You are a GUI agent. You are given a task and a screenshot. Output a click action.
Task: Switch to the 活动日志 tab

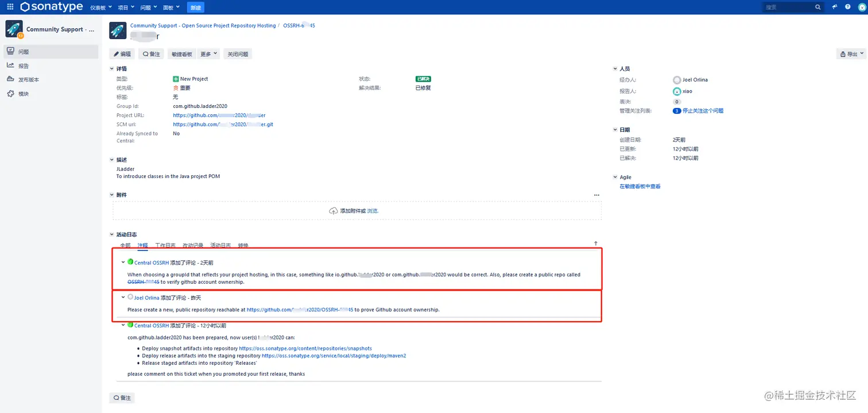pyautogui.click(x=220, y=245)
